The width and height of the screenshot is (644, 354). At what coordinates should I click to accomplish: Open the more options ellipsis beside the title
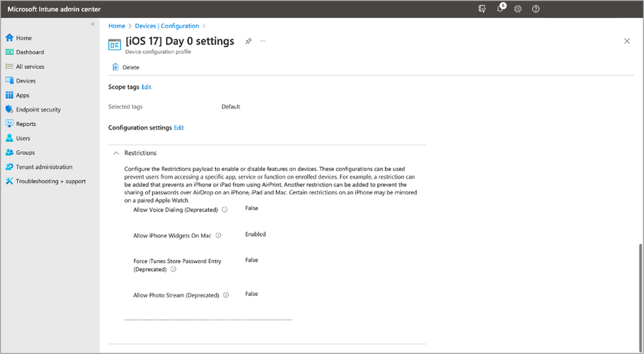click(x=263, y=41)
